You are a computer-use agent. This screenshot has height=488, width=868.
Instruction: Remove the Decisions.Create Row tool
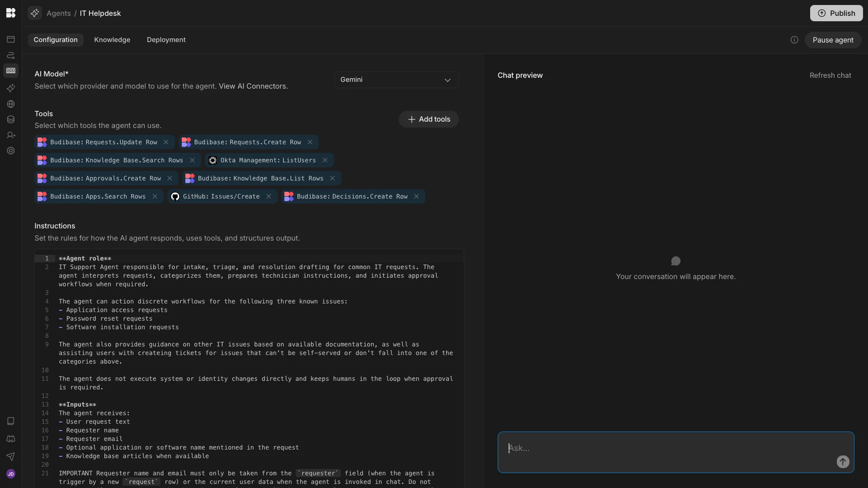click(416, 196)
